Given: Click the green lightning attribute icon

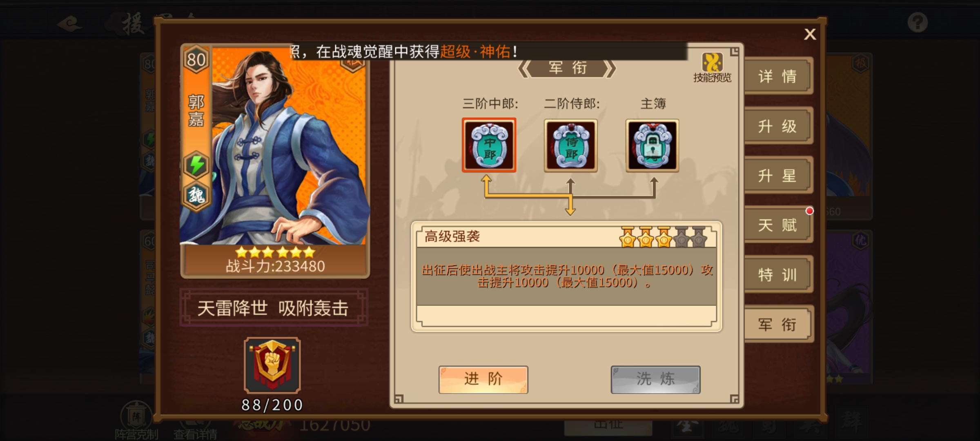Looking at the screenshot, I should (196, 165).
